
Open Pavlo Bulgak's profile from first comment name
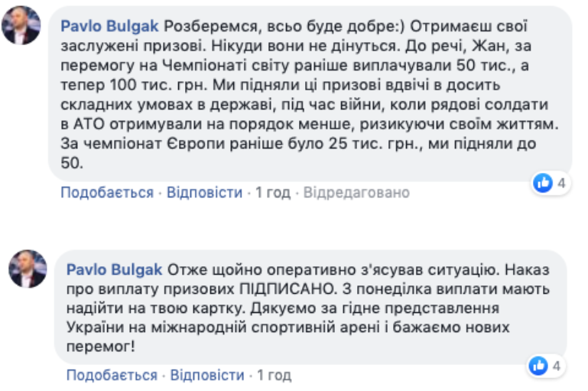tap(109, 26)
